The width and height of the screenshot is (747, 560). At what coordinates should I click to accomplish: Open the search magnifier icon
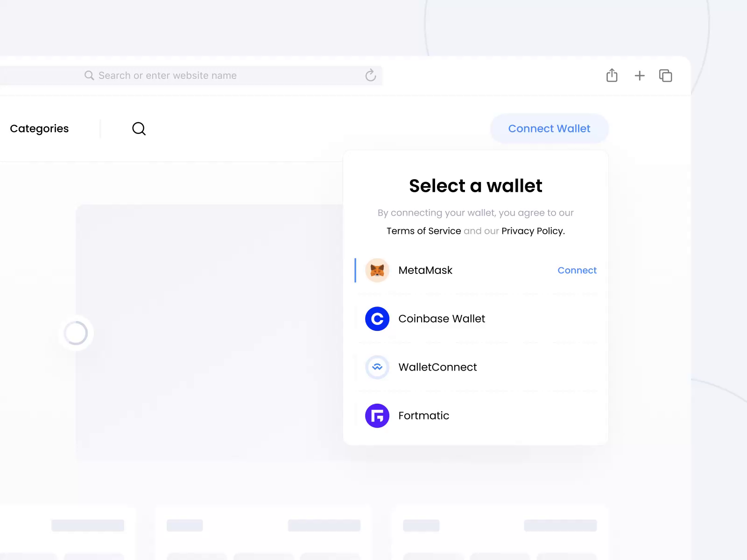pos(139,128)
